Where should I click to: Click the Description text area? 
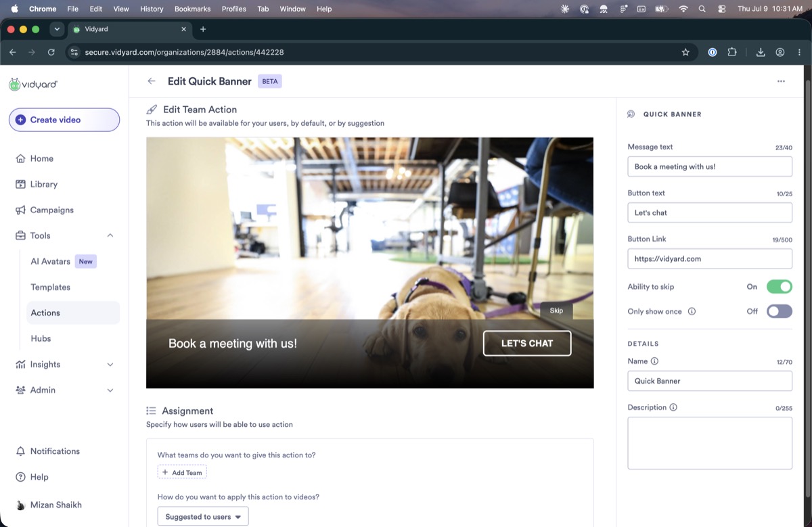click(710, 443)
